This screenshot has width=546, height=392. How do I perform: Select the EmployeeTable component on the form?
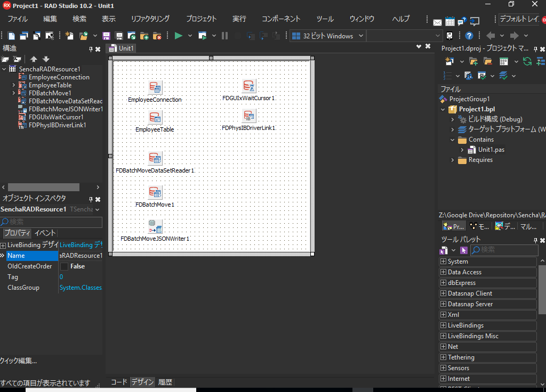click(x=155, y=117)
